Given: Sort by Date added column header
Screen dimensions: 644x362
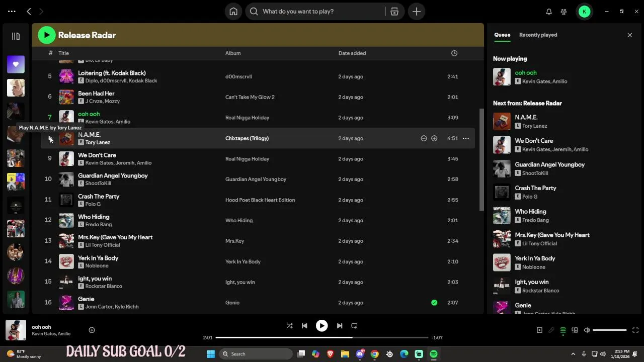Looking at the screenshot, I should click(x=352, y=53).
